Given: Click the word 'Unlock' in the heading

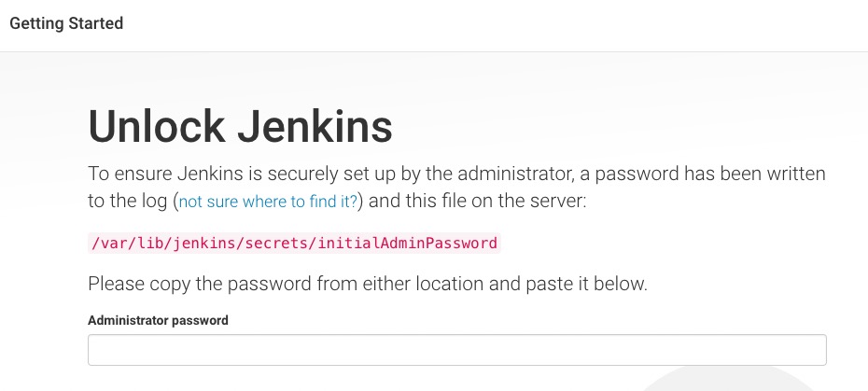Looking at the screenshot, I should point(155,128).
